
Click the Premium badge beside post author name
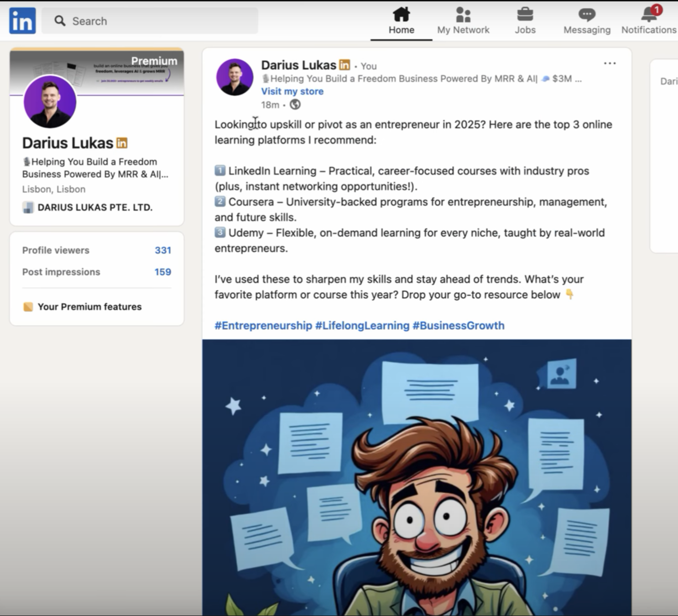click(x=345, y=65)
